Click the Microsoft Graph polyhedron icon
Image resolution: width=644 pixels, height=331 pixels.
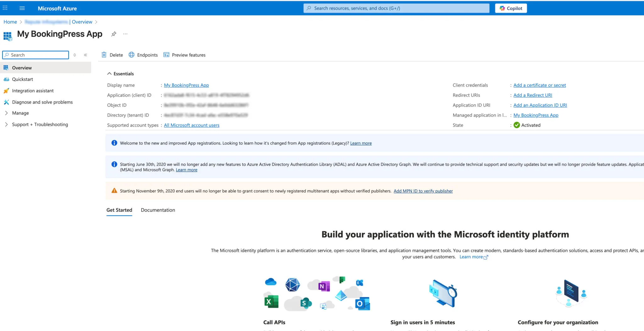[292, 285]
